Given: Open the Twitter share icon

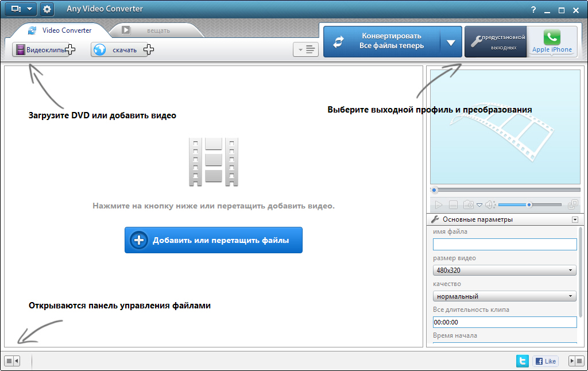Looking at the screenshot, I should 523,361.
